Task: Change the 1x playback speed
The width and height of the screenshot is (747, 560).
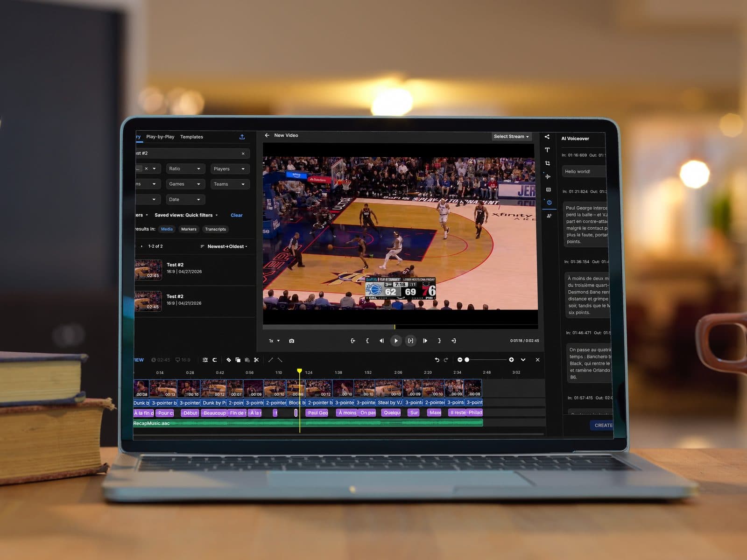Action: 274,341
